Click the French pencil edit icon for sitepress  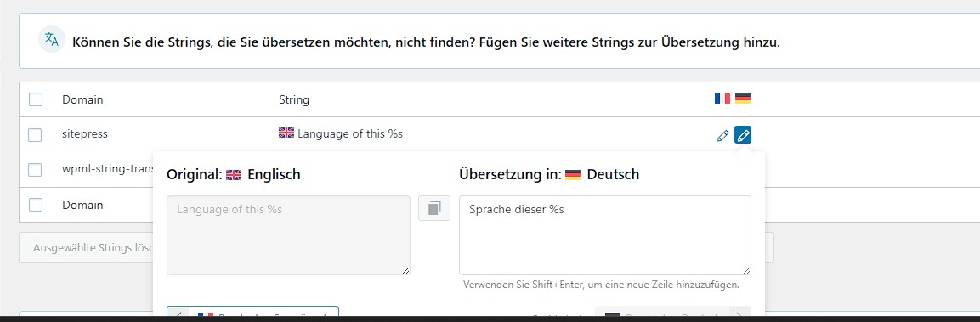[x=723, y=135]
